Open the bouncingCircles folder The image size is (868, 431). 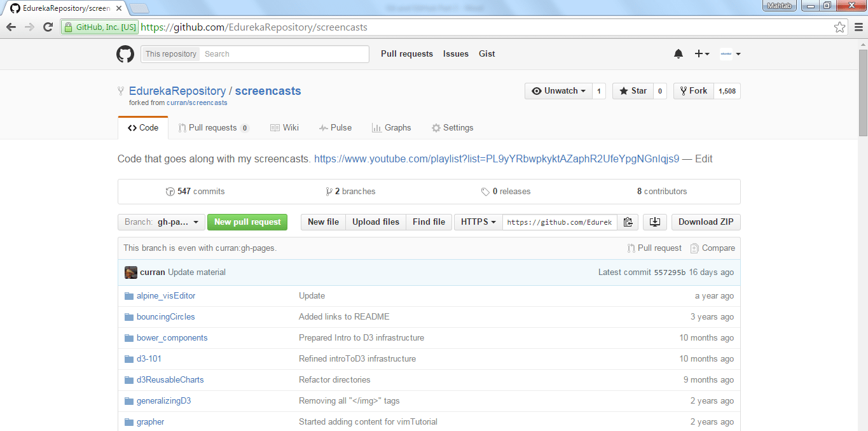pos(166,317)
